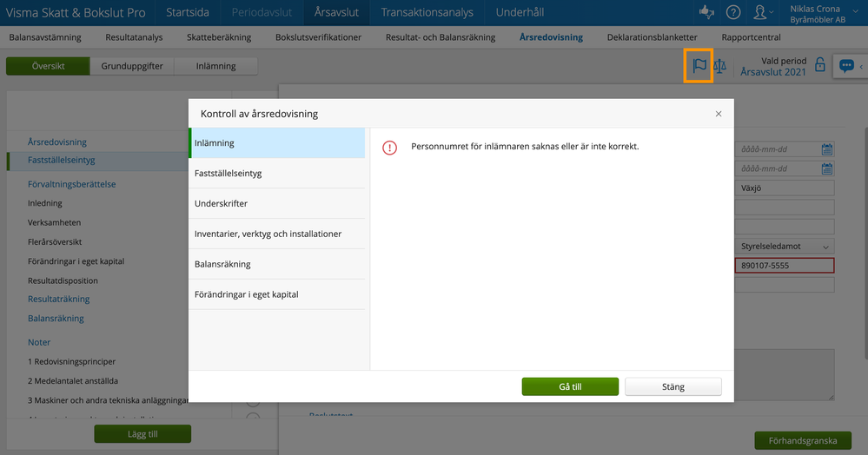This screenshot has width=868, height=455.
Task: Switch to the Grunduppgifter view
Action: tap(132, 66)
